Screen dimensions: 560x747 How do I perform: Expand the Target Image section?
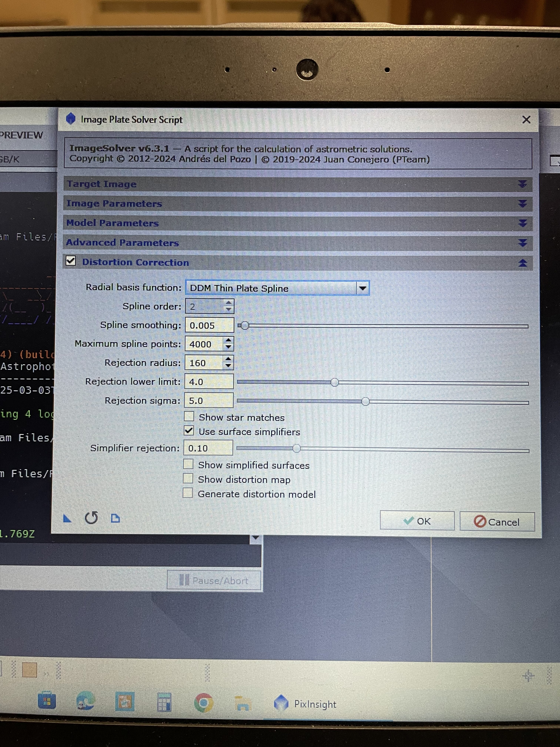pyautogui.click(x=522, y=184)
